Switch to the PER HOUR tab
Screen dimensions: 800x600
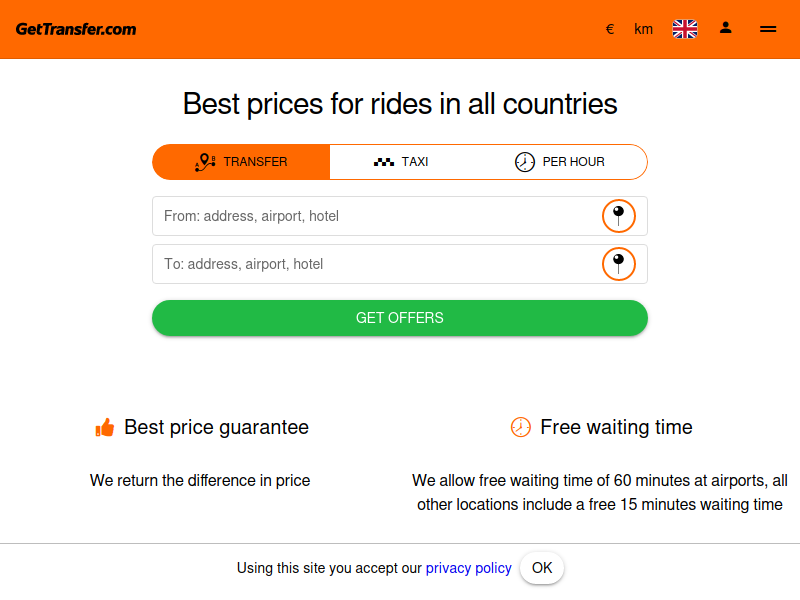tap(560, 162)
